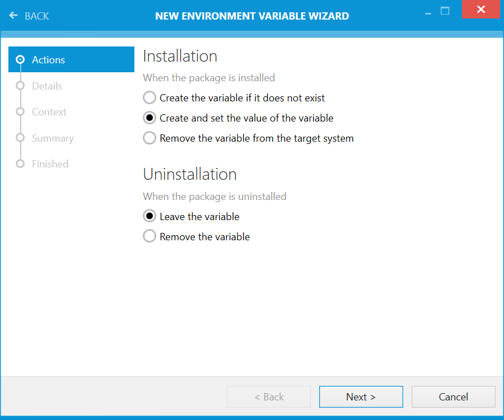Click the Context step indicator circle
Viewport: 504px width, 420px height.
(x=20, y=111)
